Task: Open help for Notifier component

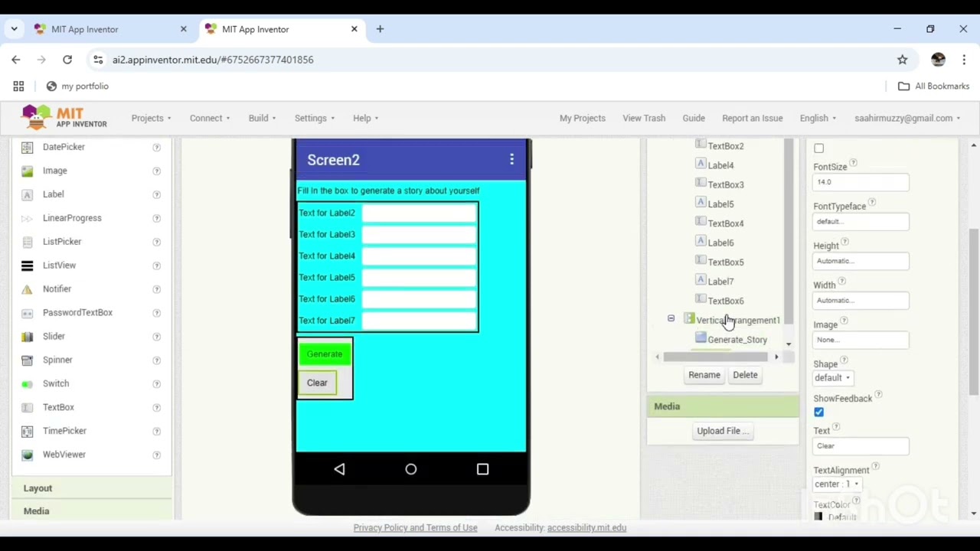Action: tap(156, 289)
